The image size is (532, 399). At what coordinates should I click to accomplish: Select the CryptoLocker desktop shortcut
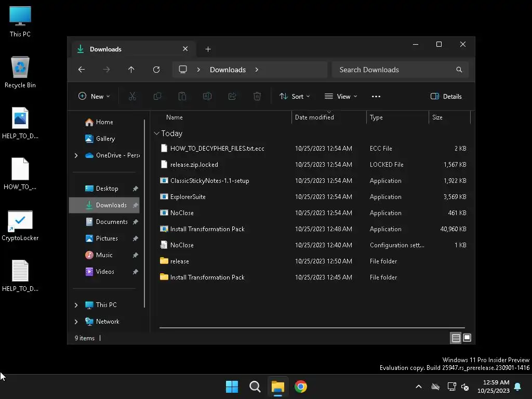click(20, 225)
